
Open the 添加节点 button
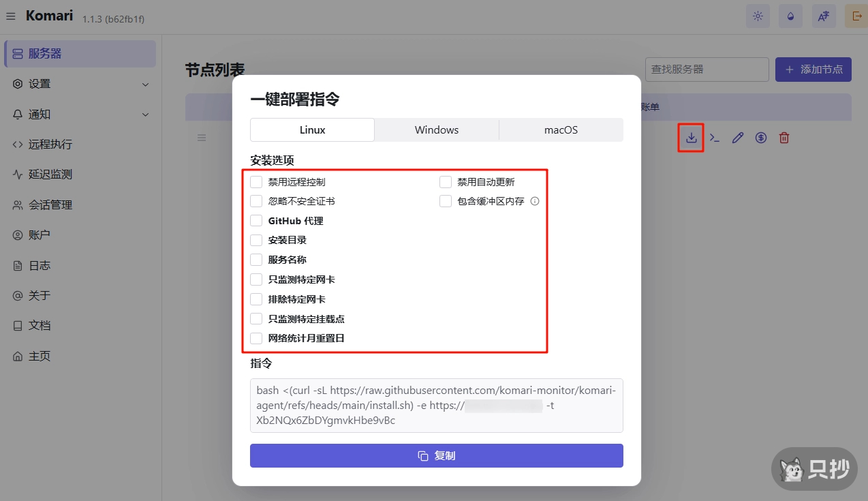(813, 69)
